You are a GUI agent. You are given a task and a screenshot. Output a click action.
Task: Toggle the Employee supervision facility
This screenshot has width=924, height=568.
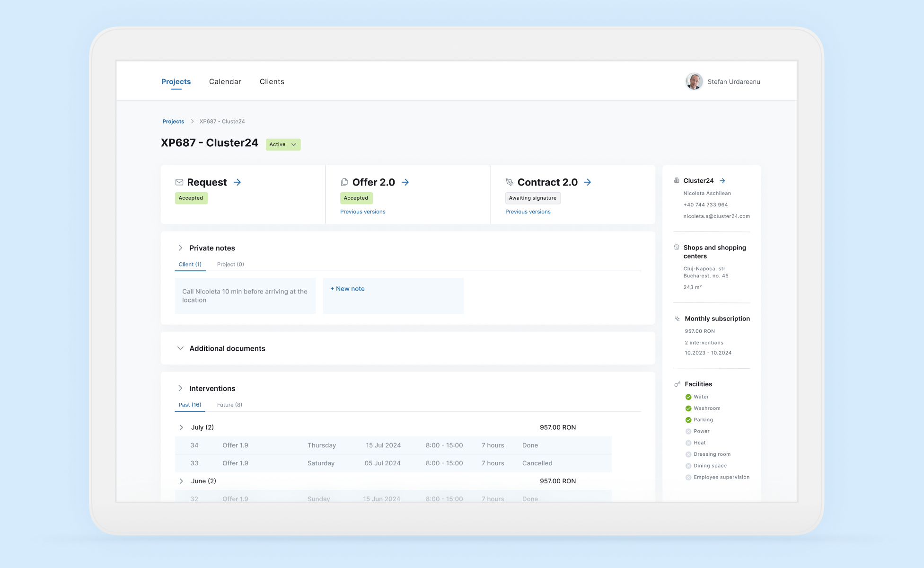[x=688, y=477]
